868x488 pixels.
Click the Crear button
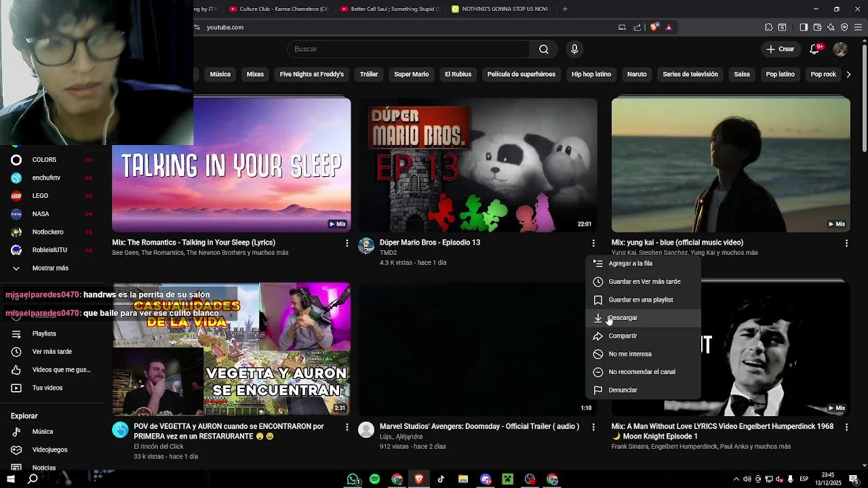[x=780, y=49]
